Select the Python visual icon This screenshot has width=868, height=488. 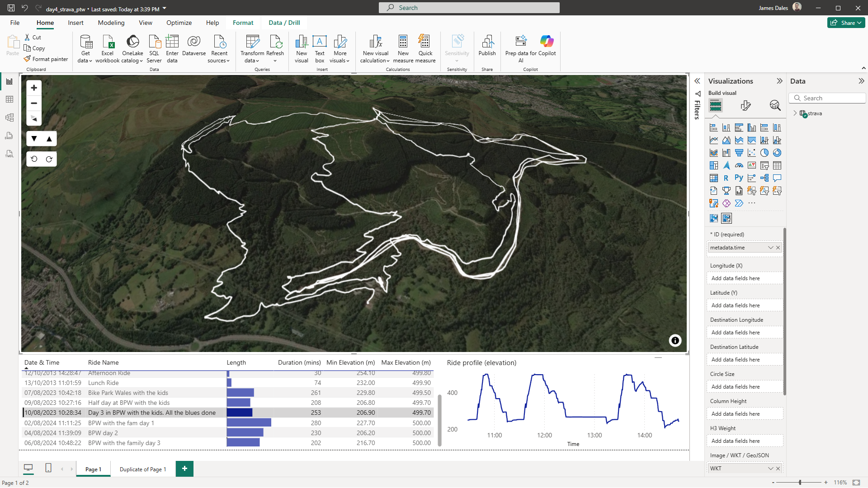739,178
